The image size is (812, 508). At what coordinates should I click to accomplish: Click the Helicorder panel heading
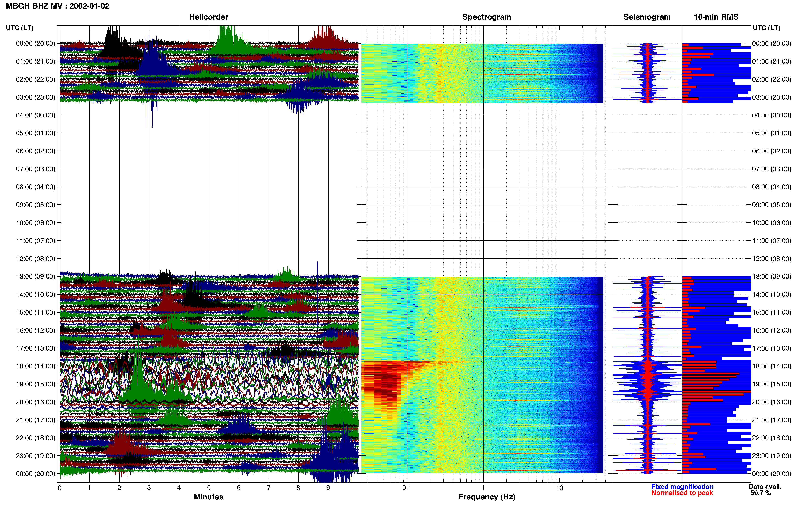(209, 17)
